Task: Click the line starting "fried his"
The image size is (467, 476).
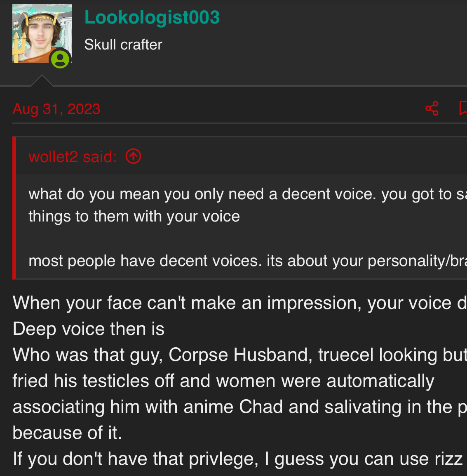Action: click(223, 381)
